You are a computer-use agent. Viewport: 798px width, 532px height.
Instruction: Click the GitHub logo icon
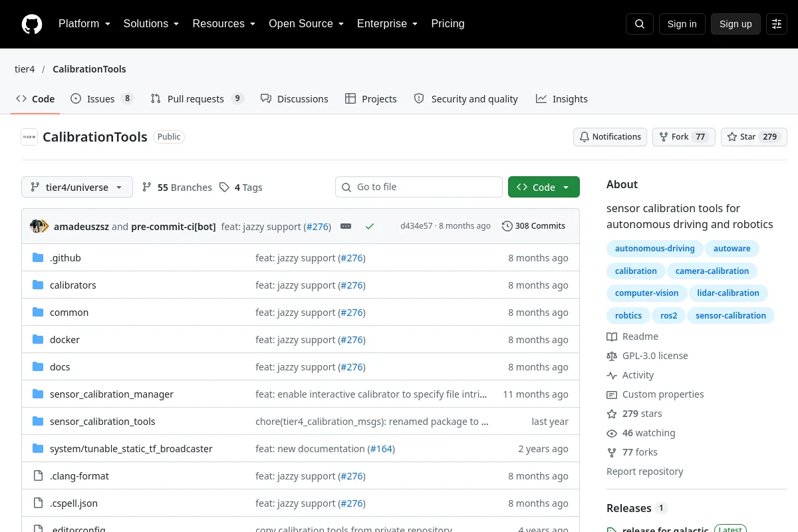point(32,24)
